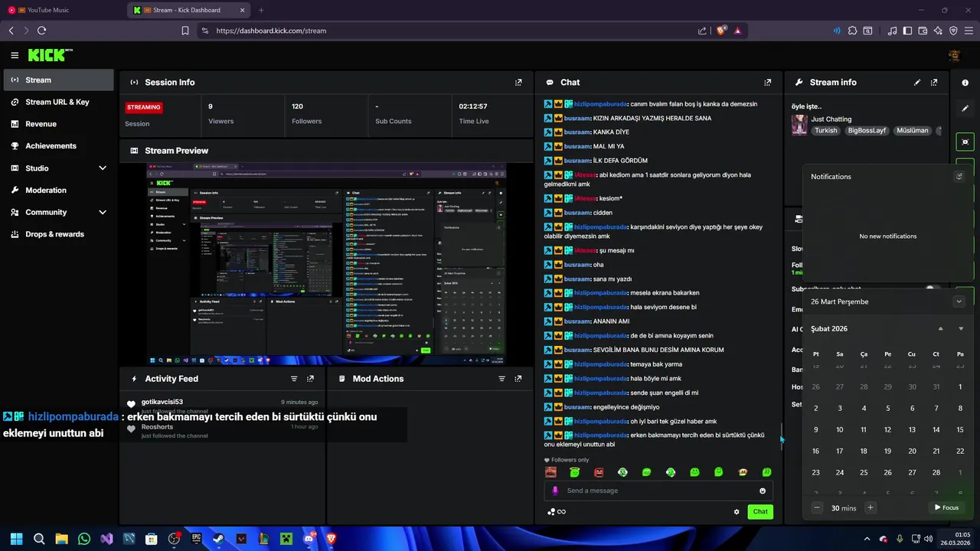Open Achievements in the sidebar
Screen dimensions: 980x551
click(x=58, y=146)
